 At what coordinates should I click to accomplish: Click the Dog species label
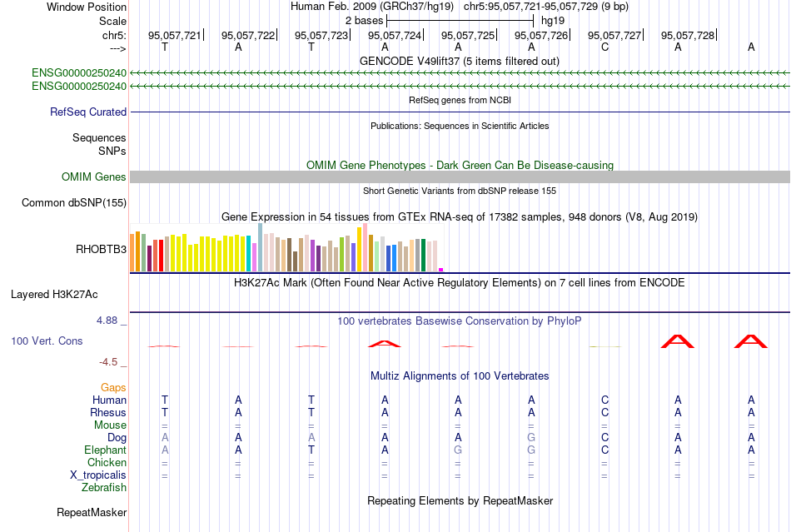(117, 438)
